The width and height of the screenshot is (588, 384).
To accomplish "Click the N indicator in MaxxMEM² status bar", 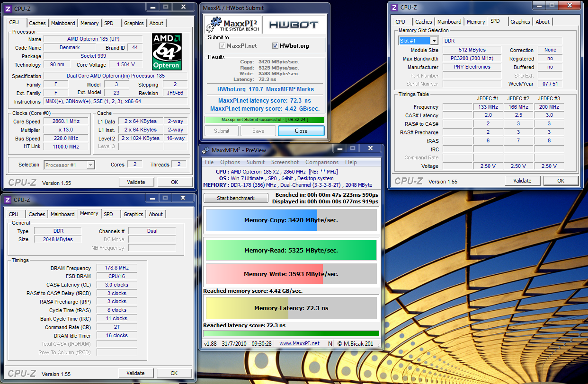I will tap(330, 343).
